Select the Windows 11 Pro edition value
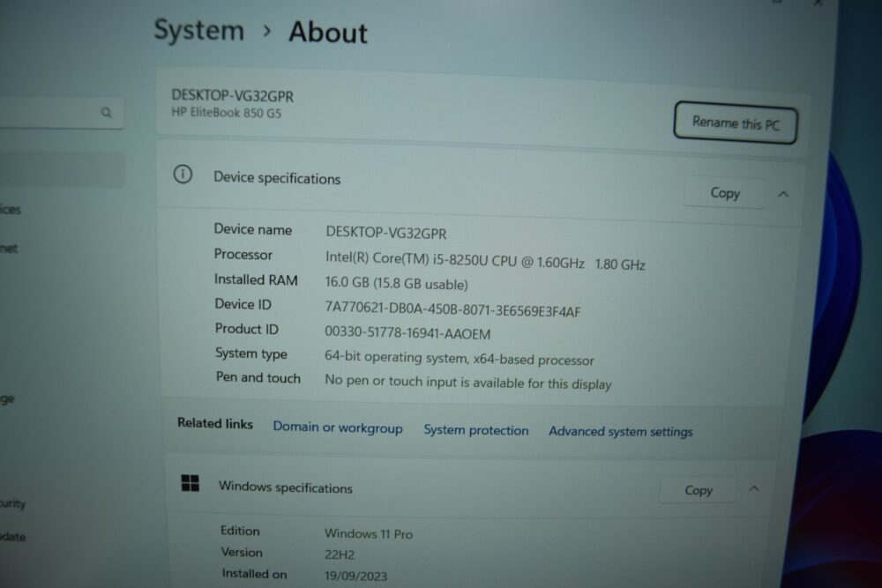The width and height of the screenshot is (882, 588). click(x=369, y=533)
